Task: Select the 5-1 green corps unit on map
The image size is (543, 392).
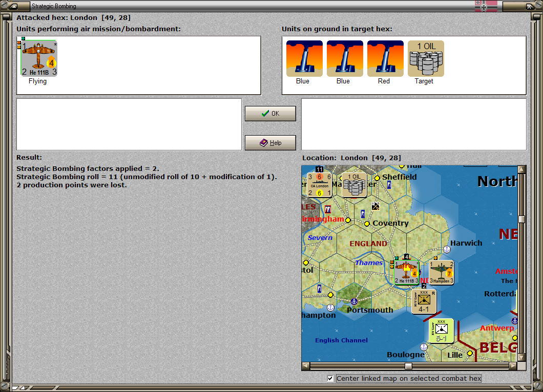Action: coord(441,331)
